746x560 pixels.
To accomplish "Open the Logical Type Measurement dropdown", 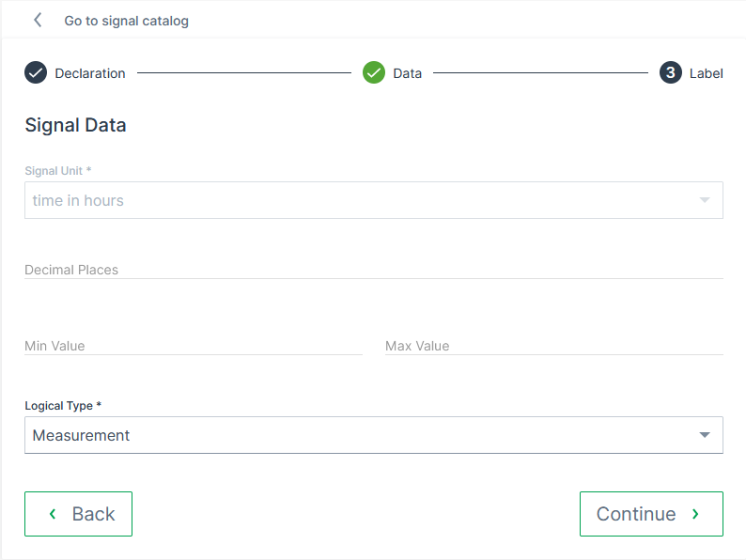I will pyautogui.click(x=357, y=435).
